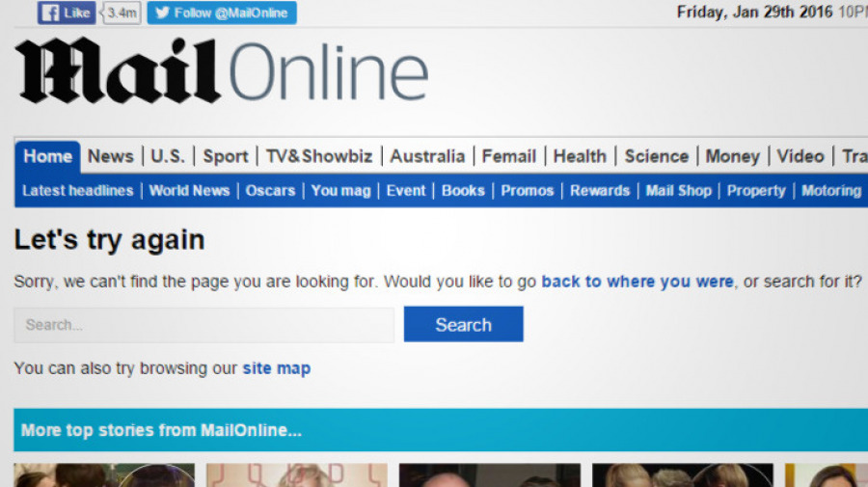Open the Home tab

[x=47, y=156]
